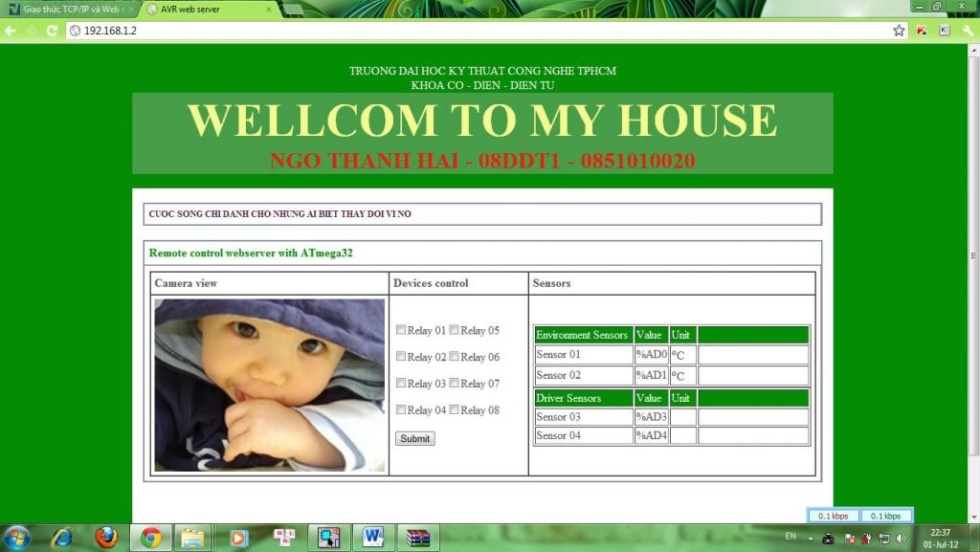Launch Internet Explorer from the taskbar

coord(62,538)
